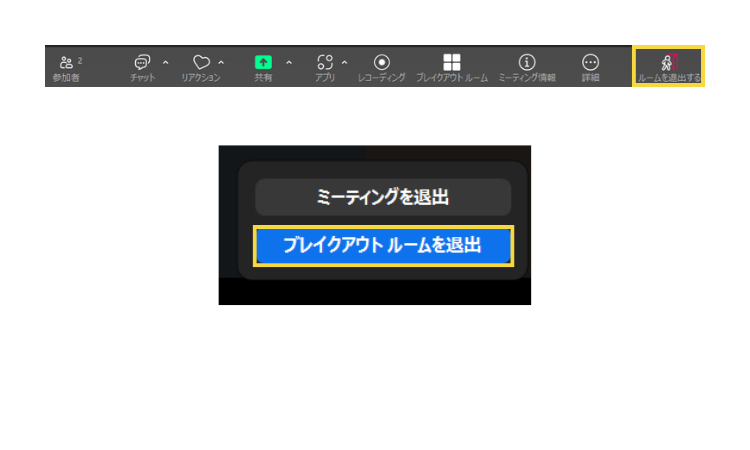
Task: Click the レコーディング text label
Action: pyautogui.click(x=382, y=78)
